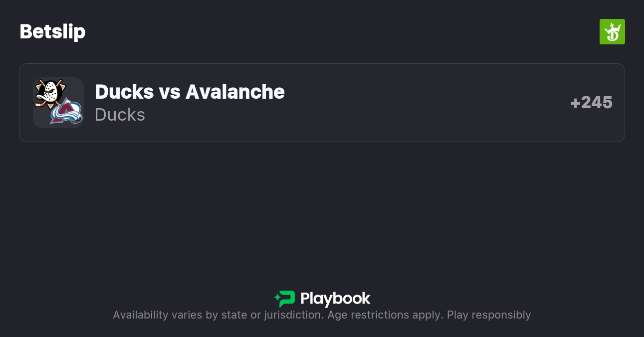The height and width of the screenshot is (337, 644).
Task: Click the DraftKings sportsbook logo icon
Action: 612,32
